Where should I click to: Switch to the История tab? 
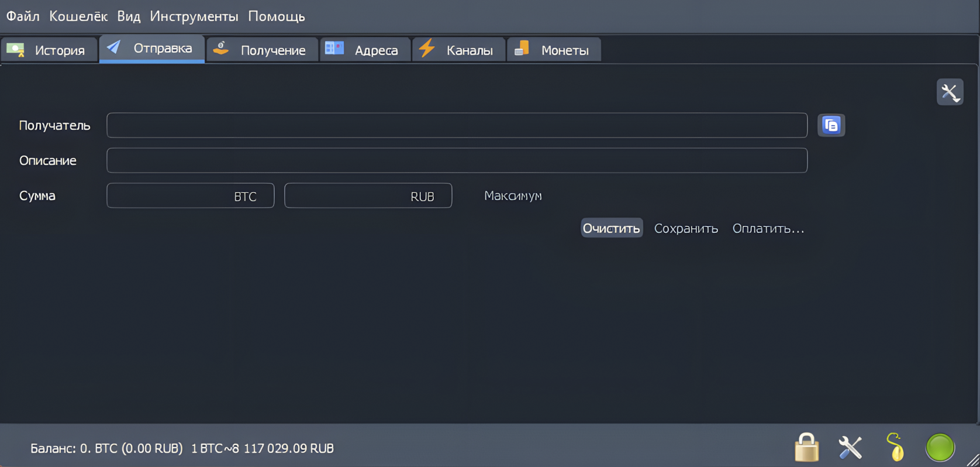pos(49,50)
